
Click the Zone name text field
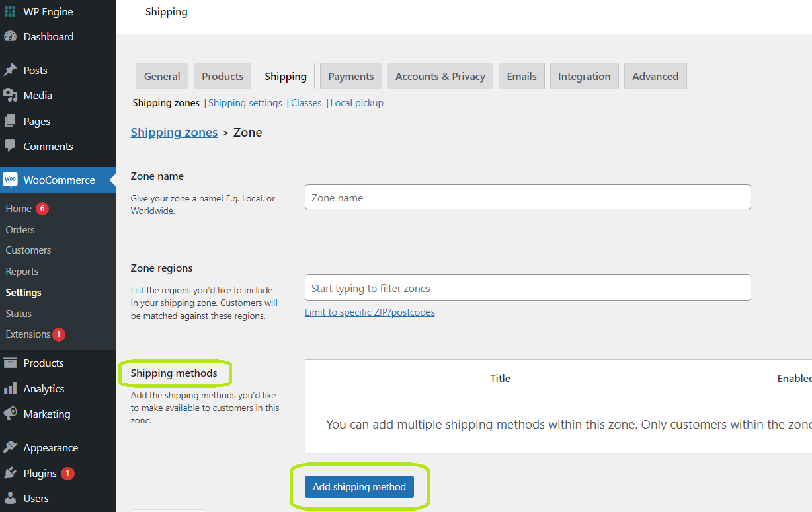(527, 197)
